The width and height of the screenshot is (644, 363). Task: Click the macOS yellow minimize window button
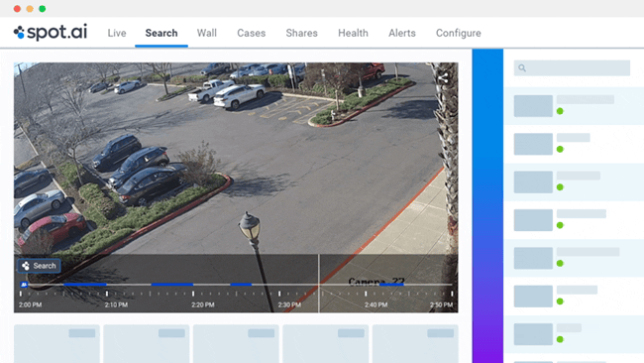click(x=30, y=9)
